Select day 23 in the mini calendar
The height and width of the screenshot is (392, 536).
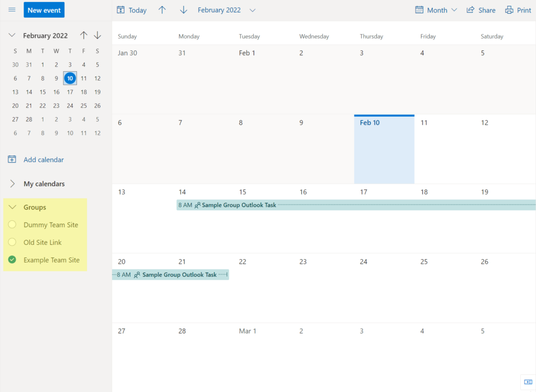point(57,106)
